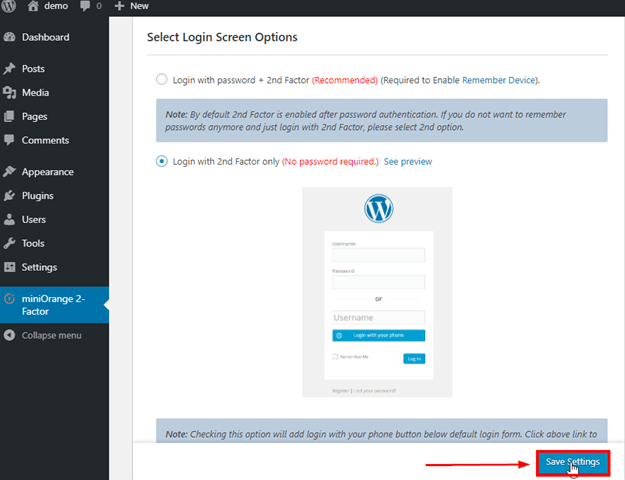Open the demo site home icon

33,6
